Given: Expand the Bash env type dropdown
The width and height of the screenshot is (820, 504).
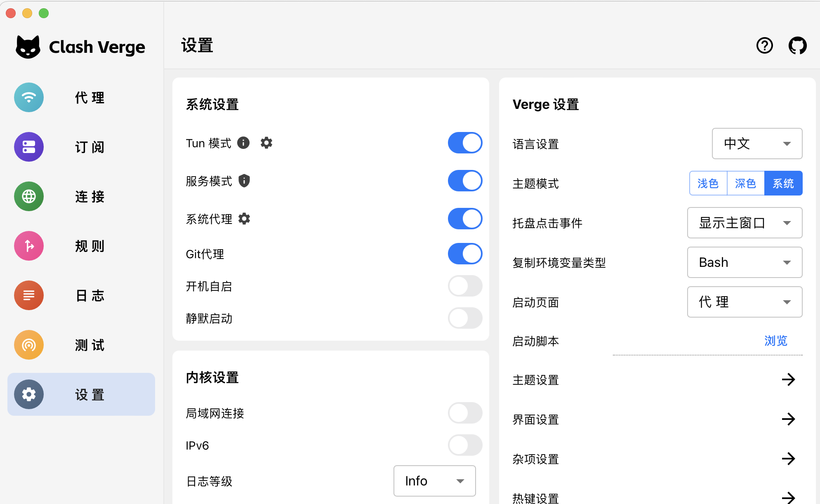Looking at the screenshot, I should pyautogui.click(x=745, y=262).
